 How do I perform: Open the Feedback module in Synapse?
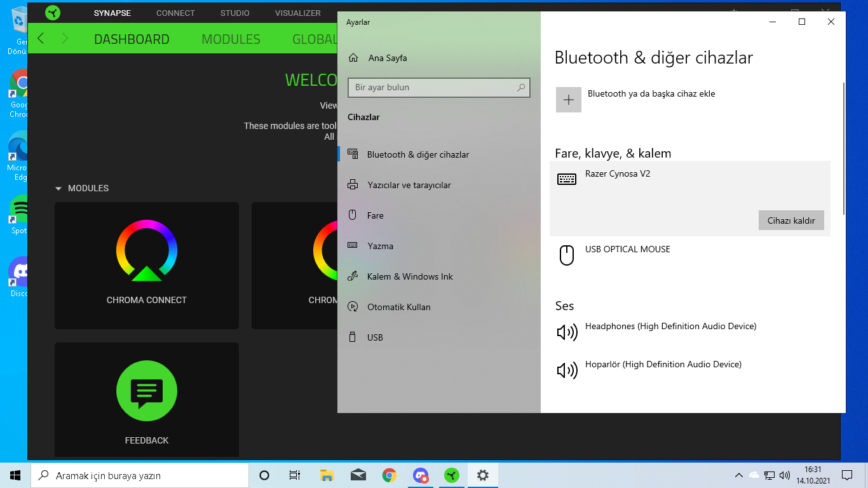click(147, 400)
